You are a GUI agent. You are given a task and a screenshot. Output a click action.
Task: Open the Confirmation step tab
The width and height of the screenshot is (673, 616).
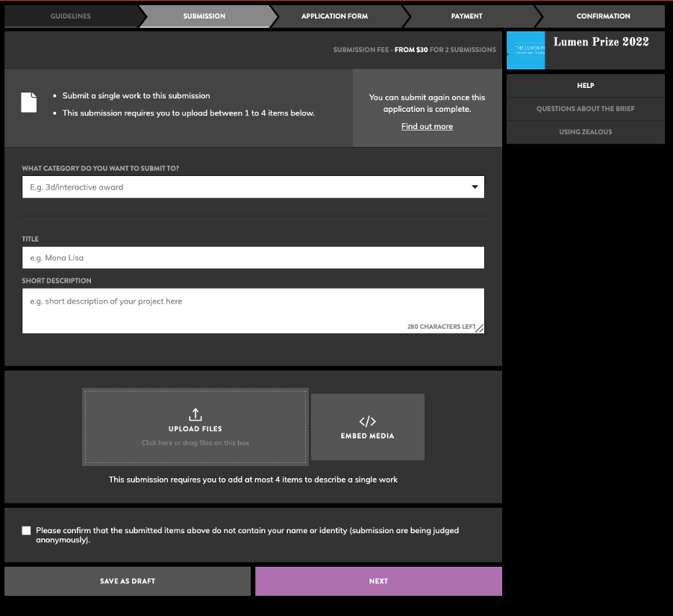603,16
